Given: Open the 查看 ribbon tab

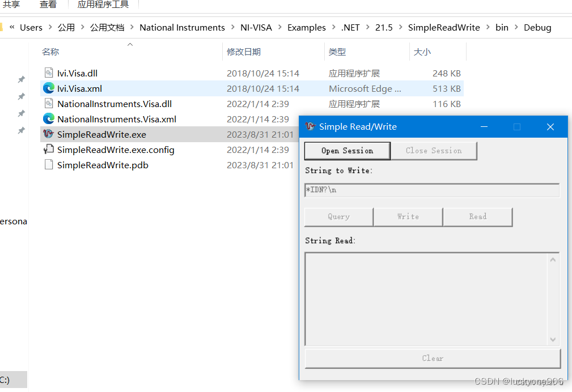Looking at the screenshot, I should click(48, 5).
